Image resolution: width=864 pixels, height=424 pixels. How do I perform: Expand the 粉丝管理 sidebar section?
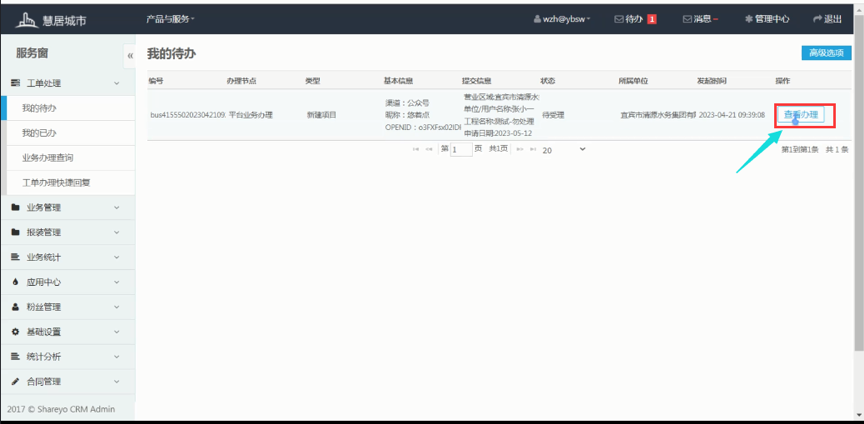(x=67, y=307)
